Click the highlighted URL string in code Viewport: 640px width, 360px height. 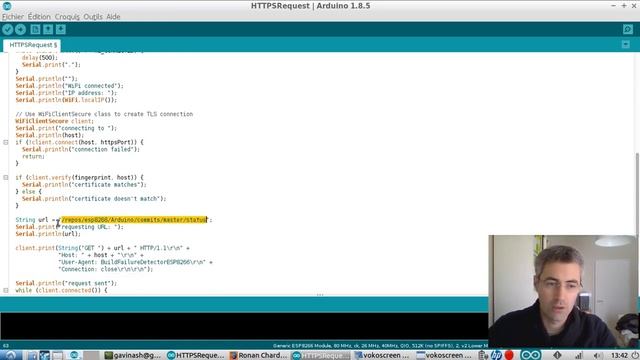tap(134, 220)
